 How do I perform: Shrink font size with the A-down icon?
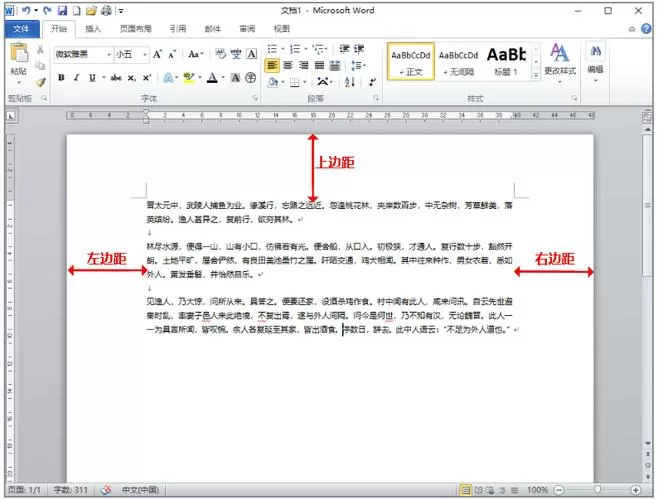pyautogui.click(x=172, y=54)
